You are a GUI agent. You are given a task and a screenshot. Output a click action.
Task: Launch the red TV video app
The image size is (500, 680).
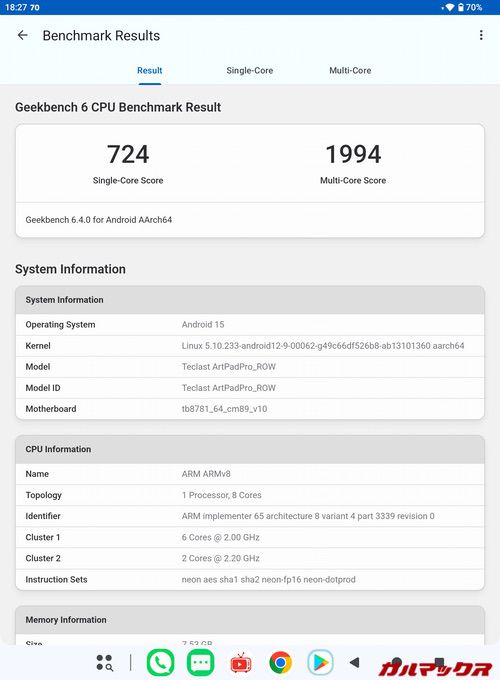point(241,663)
